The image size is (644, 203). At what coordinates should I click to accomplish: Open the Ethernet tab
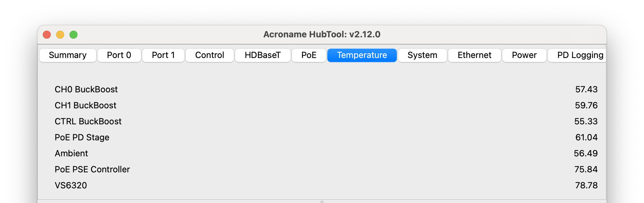[474, 55]
